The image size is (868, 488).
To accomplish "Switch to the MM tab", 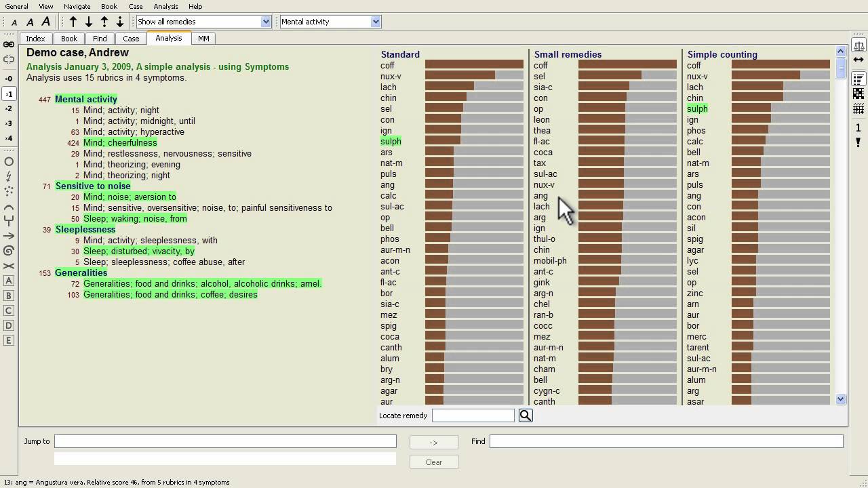I will click(x=203, y=39).
